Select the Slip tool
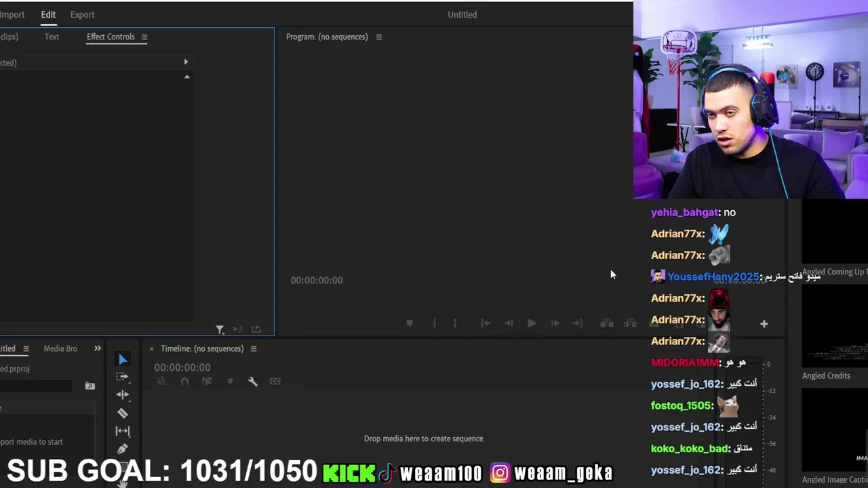This screenshot has height=488, width=868. pyautogui.click(x=123, y=431)
